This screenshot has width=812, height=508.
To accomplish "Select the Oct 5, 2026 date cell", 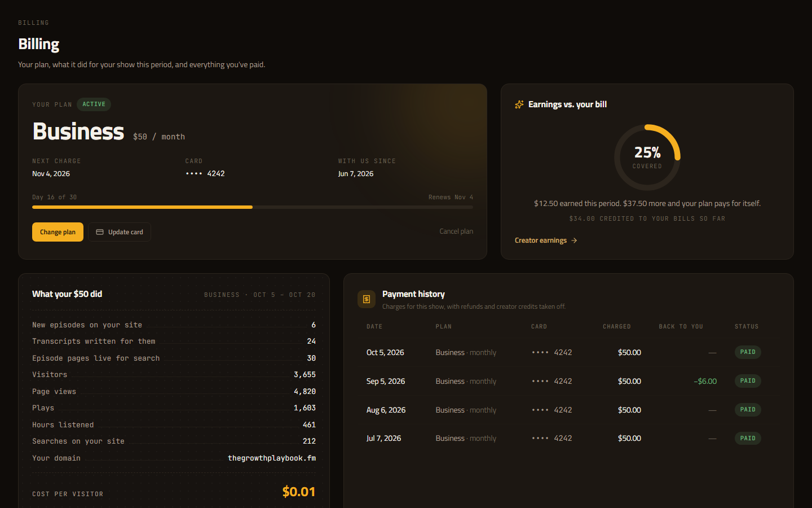I will tap(385, 352).
